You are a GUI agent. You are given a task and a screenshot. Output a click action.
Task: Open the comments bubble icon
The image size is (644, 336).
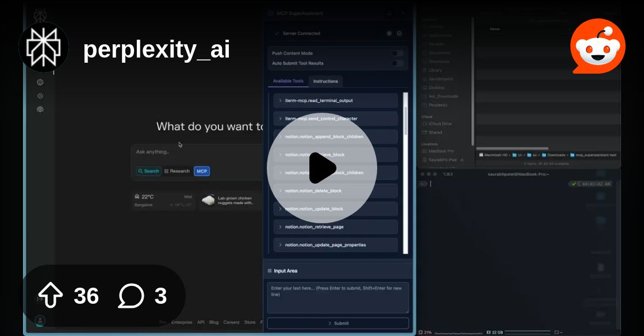(x=131, y=295)
